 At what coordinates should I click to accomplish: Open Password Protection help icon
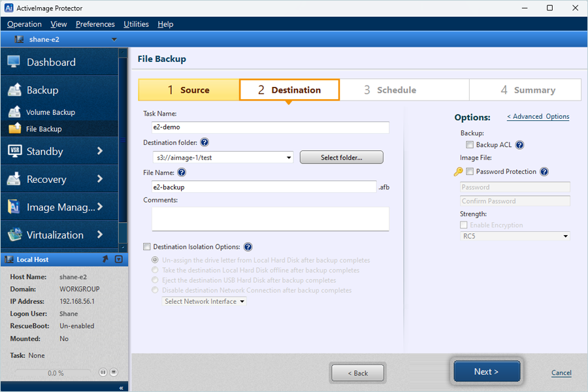coord(544,172)
